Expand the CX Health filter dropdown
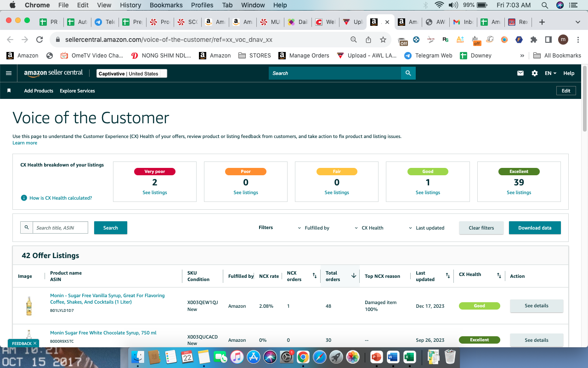Screen dimensions: 588x368 pyautogui.click(x=369, y=228)
